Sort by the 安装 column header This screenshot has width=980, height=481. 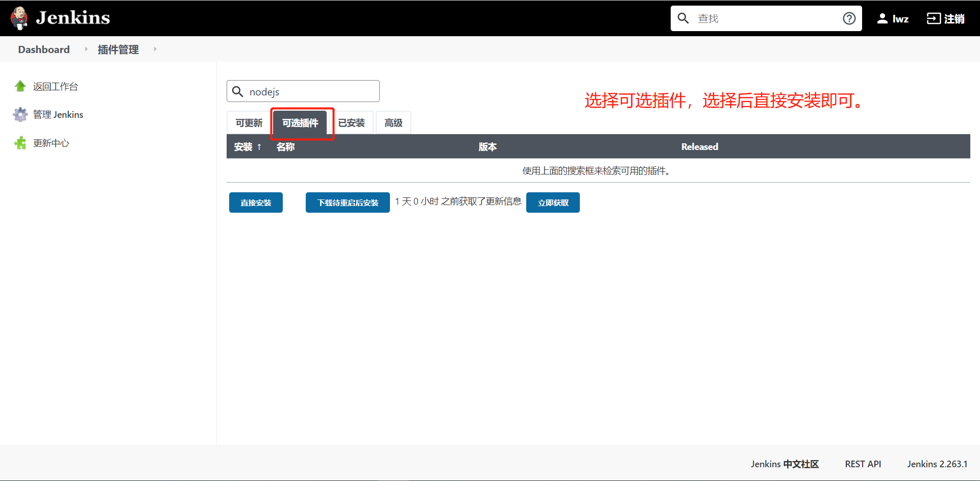click(248, 147)
